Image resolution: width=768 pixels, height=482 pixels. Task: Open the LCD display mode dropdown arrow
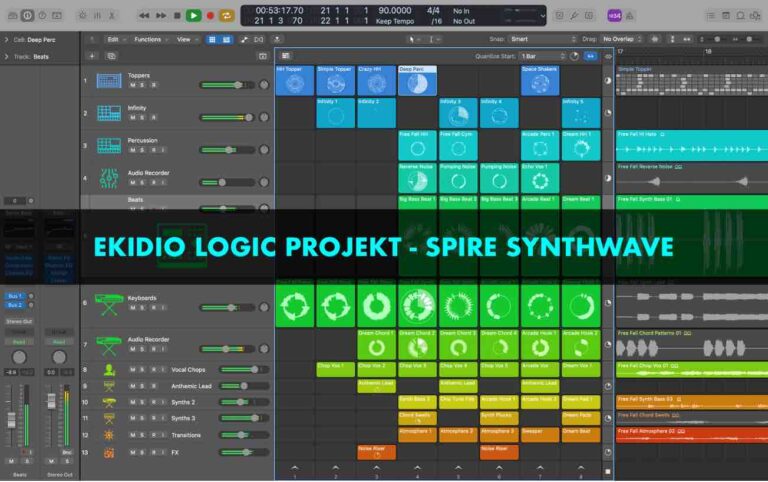click(x=542, y=16)
